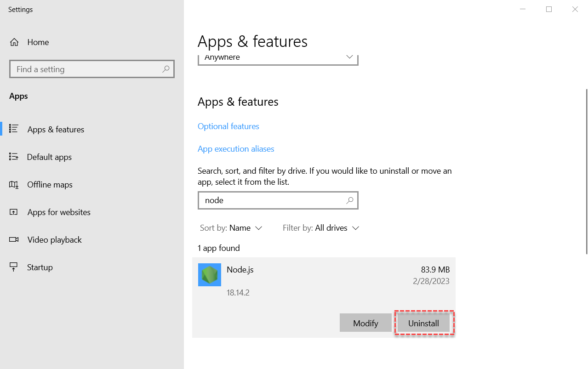Expand Sort by Name dropdown
This screenshot has height=369, width=588.
point(231,228)
